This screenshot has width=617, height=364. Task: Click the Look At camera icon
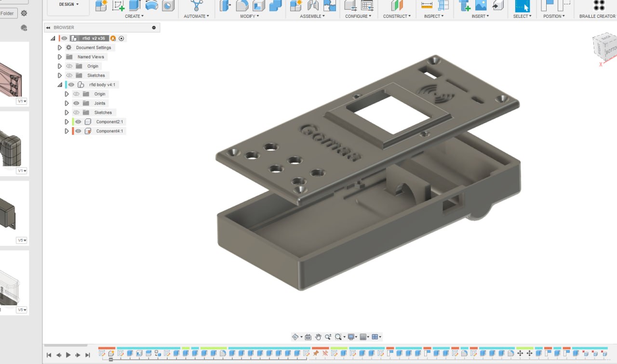point(308,337)
